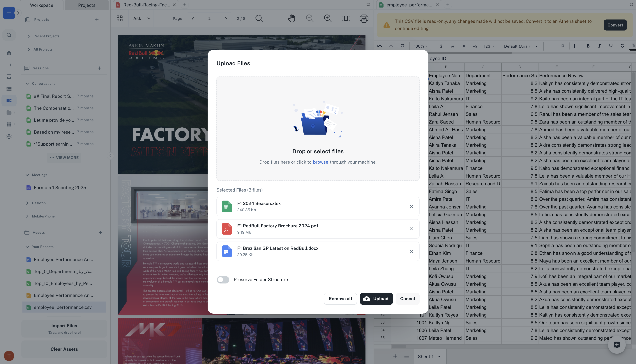Image resolution: width=636 pixels, height=364 pixels.
Task: Remove the Brazilian GP docx file
Action: [x=411, y=251]
